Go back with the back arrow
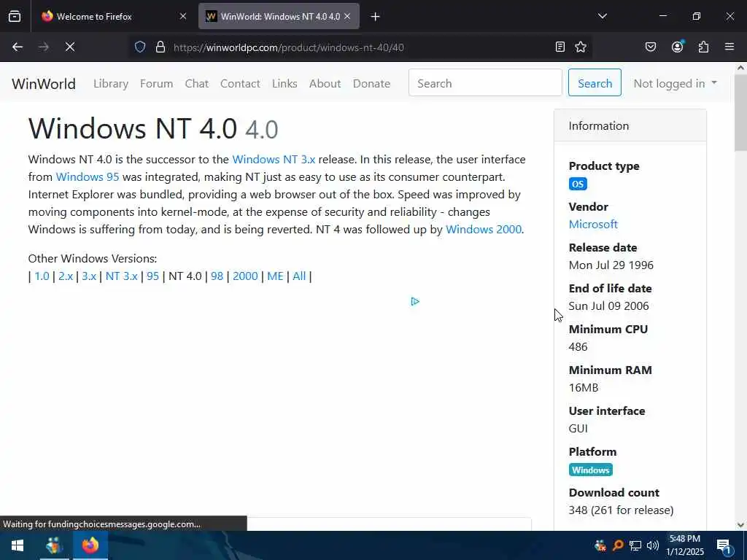747x560 pixels. (18, 47)
